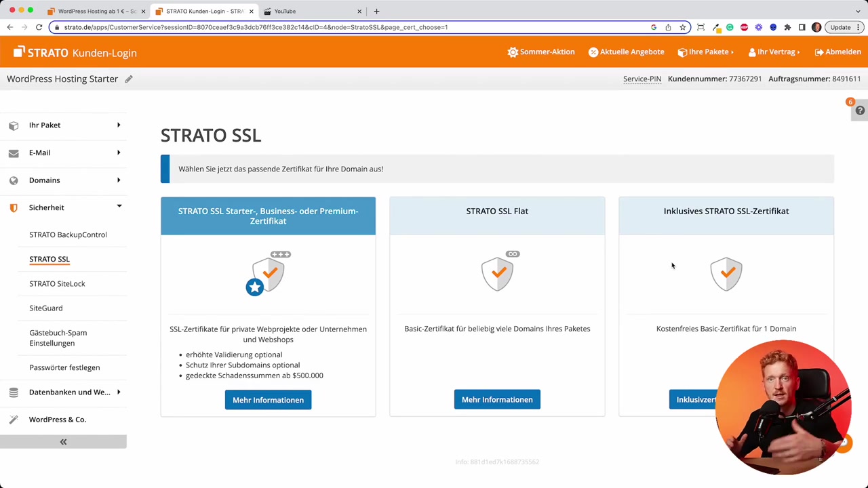Open the Chrome profile avatar
This screenshot has width=868, height=488.
[x=816, y=27]
